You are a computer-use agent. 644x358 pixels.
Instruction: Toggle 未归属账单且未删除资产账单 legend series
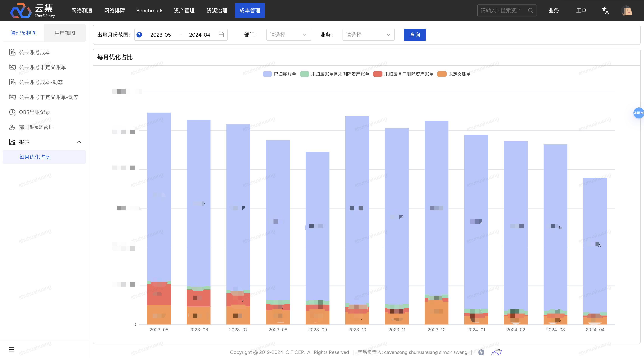pos(334,74)
